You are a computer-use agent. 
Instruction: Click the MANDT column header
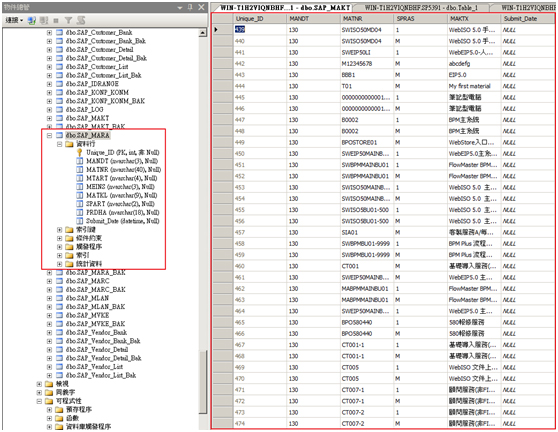point(313,19)
